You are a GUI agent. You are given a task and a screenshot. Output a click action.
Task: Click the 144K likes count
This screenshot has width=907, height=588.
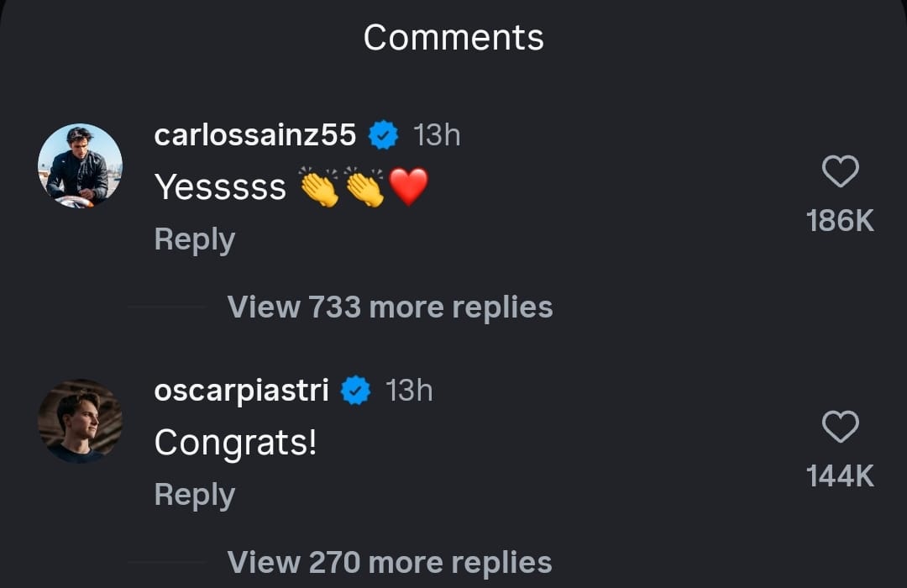840,476
